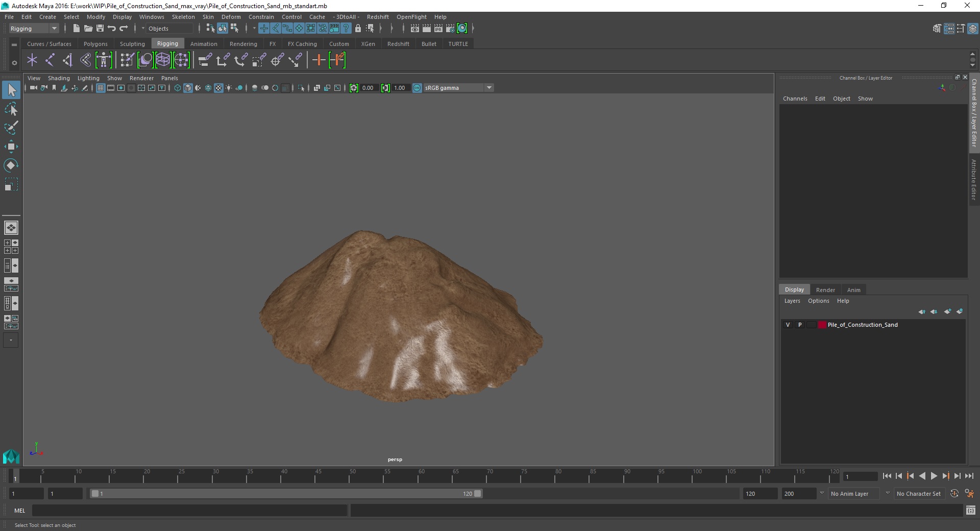Start an IPR render
Viewport: 980px width, 531px height.
click(x=438, y=29)
